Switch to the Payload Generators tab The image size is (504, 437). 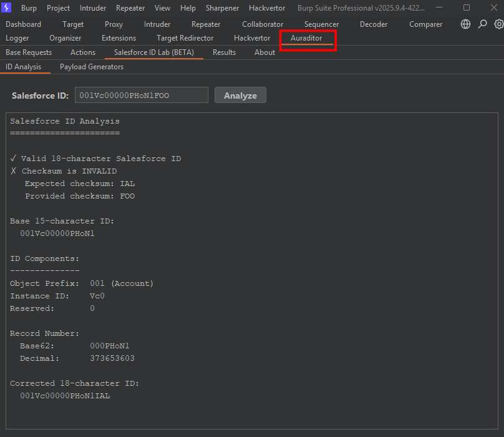pos(92,67)
